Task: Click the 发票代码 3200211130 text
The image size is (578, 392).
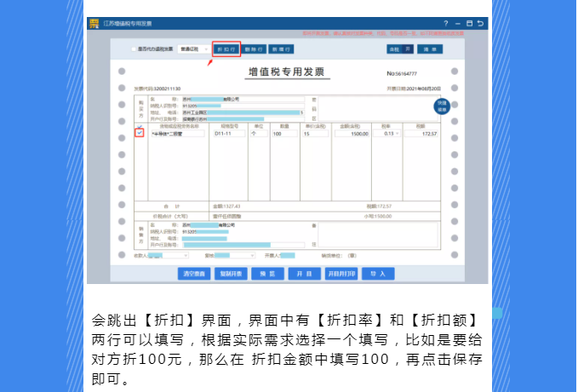Action: point(157,88)
